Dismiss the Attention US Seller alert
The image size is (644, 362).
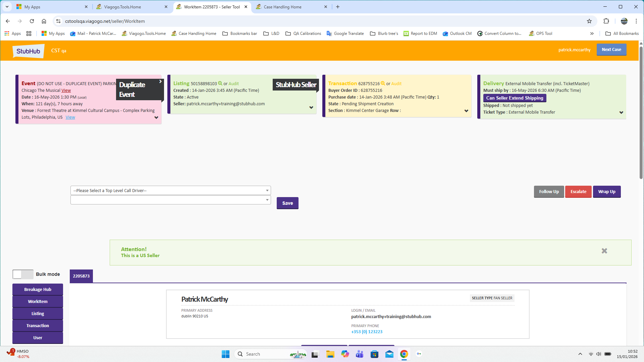pyautogui.click(x=604, y=251)
